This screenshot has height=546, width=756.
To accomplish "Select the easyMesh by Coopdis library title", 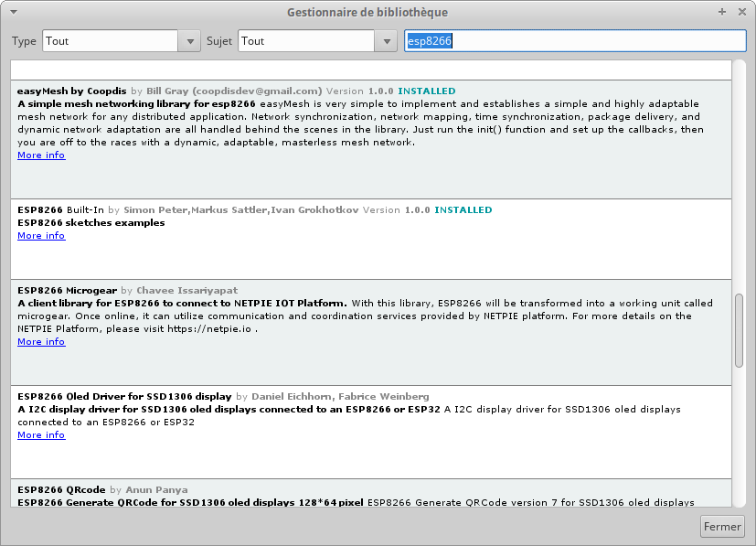I will coord(72,91).
